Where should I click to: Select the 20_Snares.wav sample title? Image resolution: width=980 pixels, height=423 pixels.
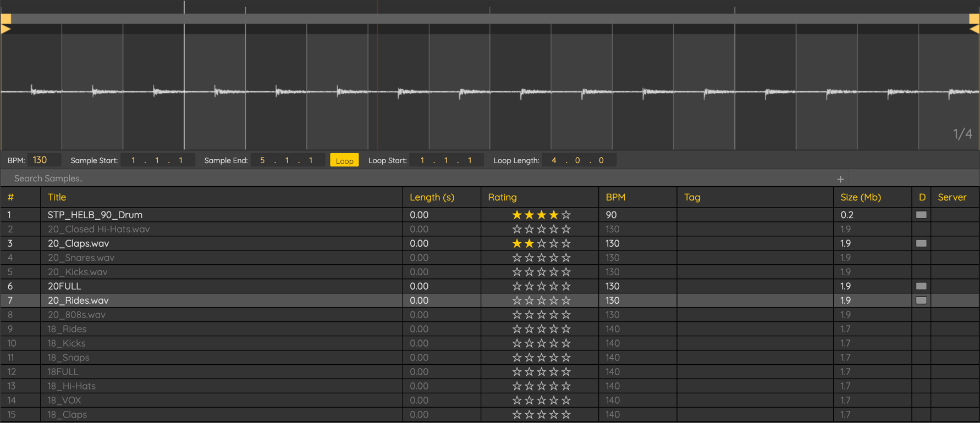tap(81, 258)
